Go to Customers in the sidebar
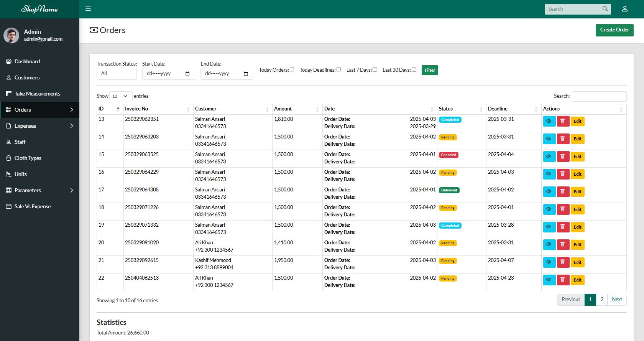This screenshot has height=341, width=644. pyautogui.click(x=27, y=77)
